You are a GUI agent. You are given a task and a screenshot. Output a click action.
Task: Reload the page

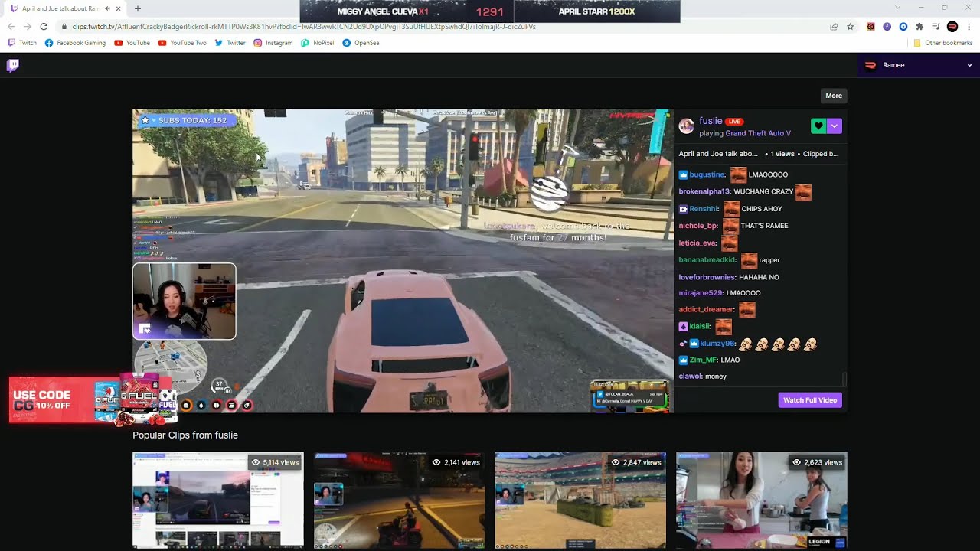click(44, 27)
